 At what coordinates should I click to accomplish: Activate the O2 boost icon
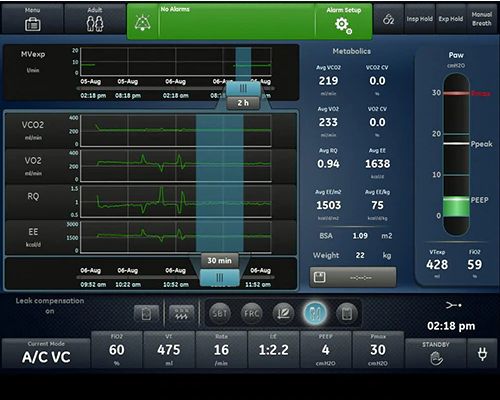[x=388, y=19]
